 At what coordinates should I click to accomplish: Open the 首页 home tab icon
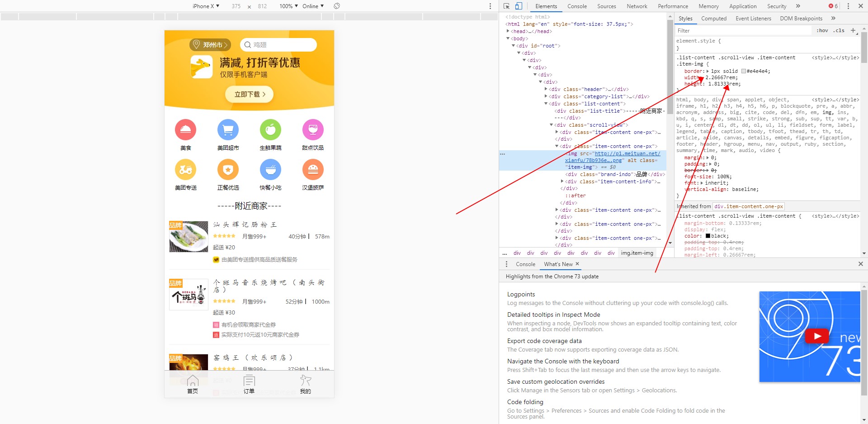tap(193, 381)
